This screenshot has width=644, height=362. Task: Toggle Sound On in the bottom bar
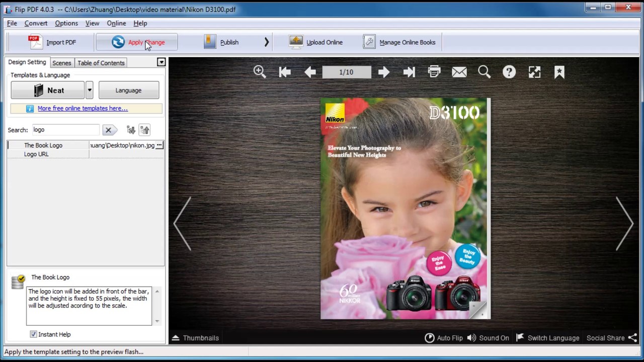(488, 338)
